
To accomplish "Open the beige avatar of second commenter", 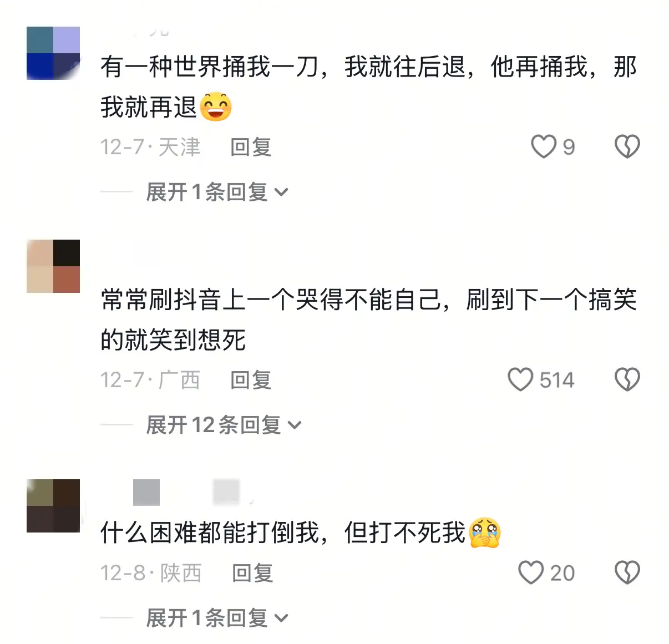I will [x=53, y=266].
